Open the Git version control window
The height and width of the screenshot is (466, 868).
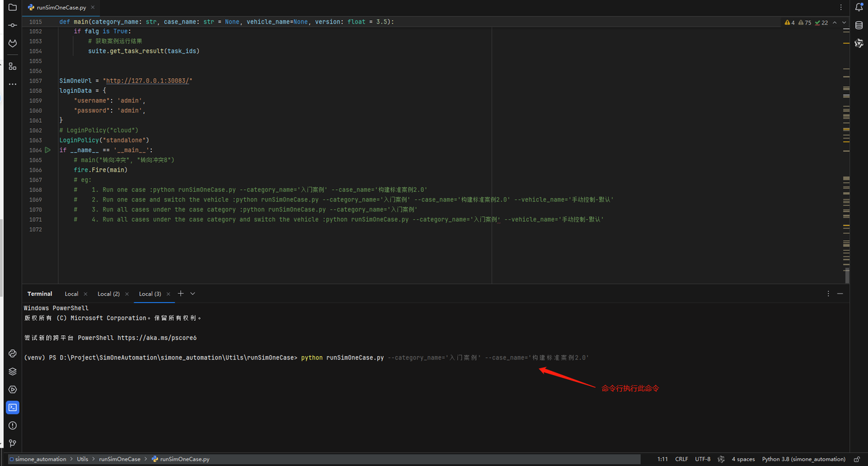(x=12, y=443)
